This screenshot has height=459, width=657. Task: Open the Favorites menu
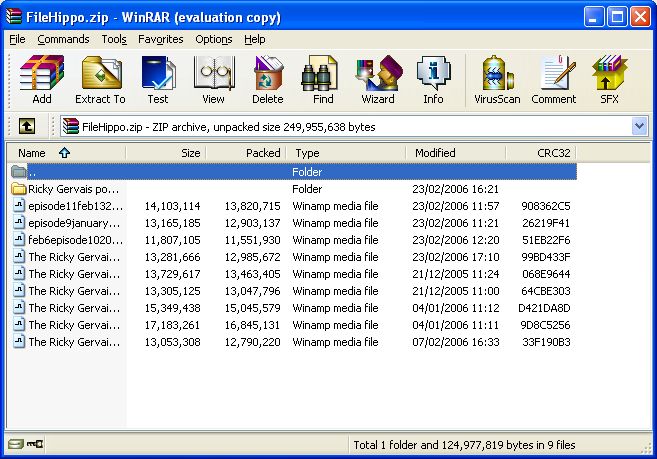click(160, 39)
